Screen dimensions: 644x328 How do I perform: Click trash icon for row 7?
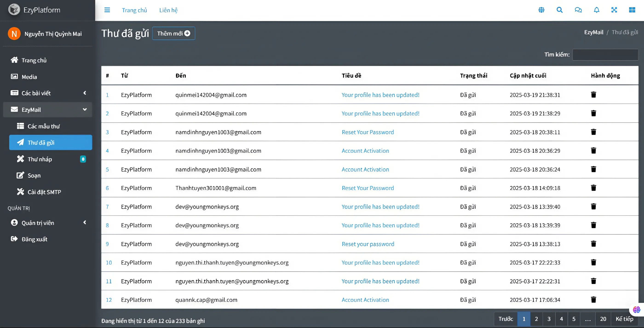point(593,207)
